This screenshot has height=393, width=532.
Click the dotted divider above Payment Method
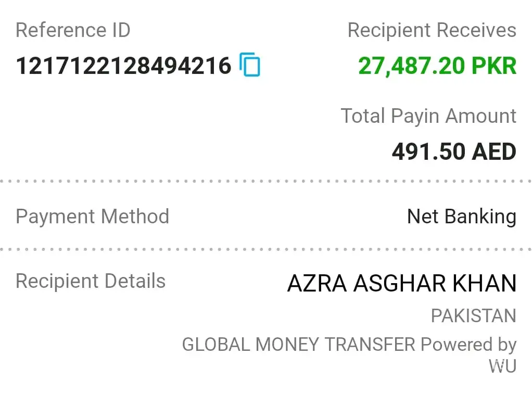[265, 181]
